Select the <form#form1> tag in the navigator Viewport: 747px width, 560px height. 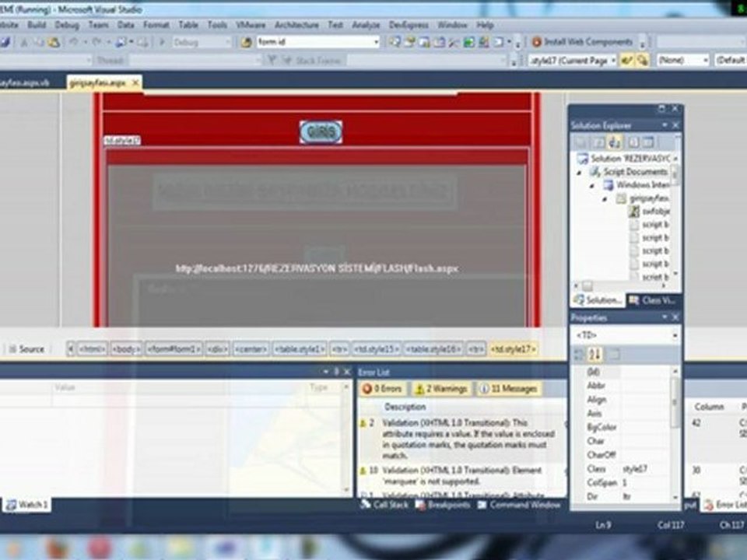[x=174, y=349]
